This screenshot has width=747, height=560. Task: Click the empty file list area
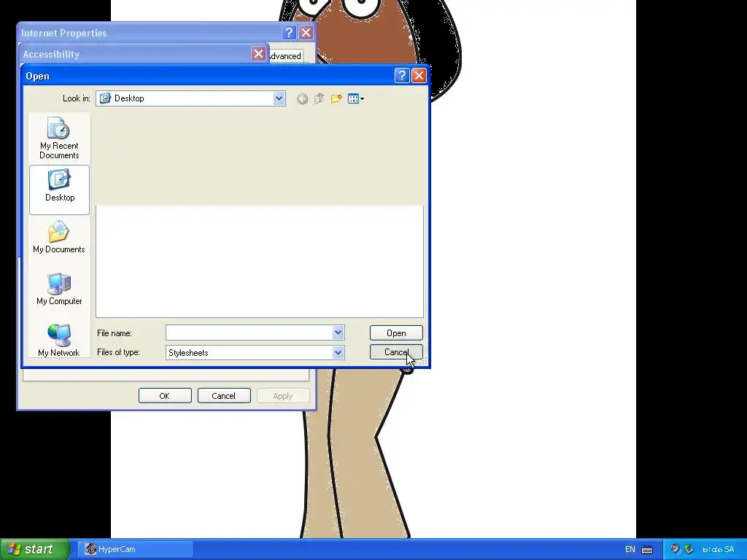click(260, 261)
